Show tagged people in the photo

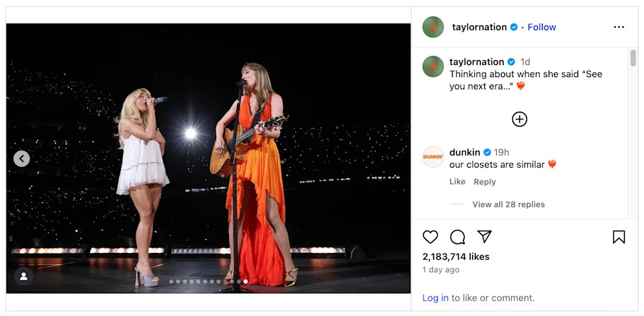click(24, 276)
